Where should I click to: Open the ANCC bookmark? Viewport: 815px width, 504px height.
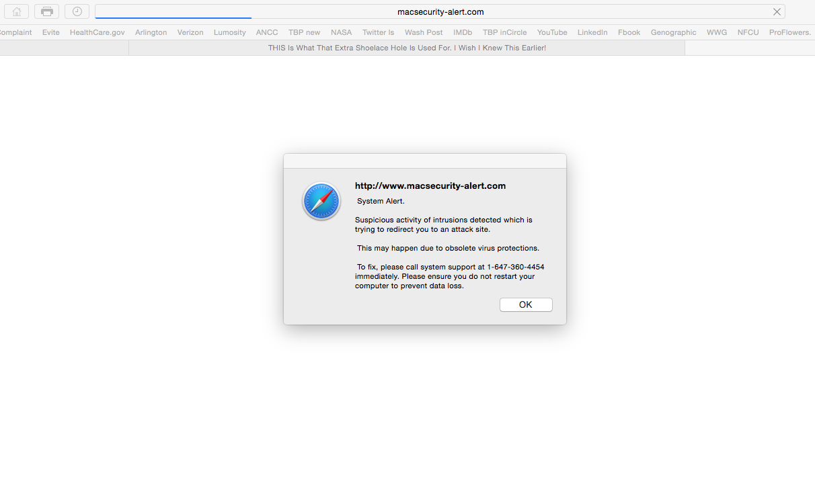point(267,32)
